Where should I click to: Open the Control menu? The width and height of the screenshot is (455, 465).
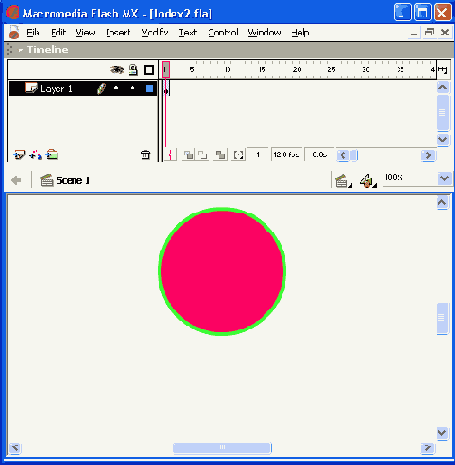[x=223, y=32]
